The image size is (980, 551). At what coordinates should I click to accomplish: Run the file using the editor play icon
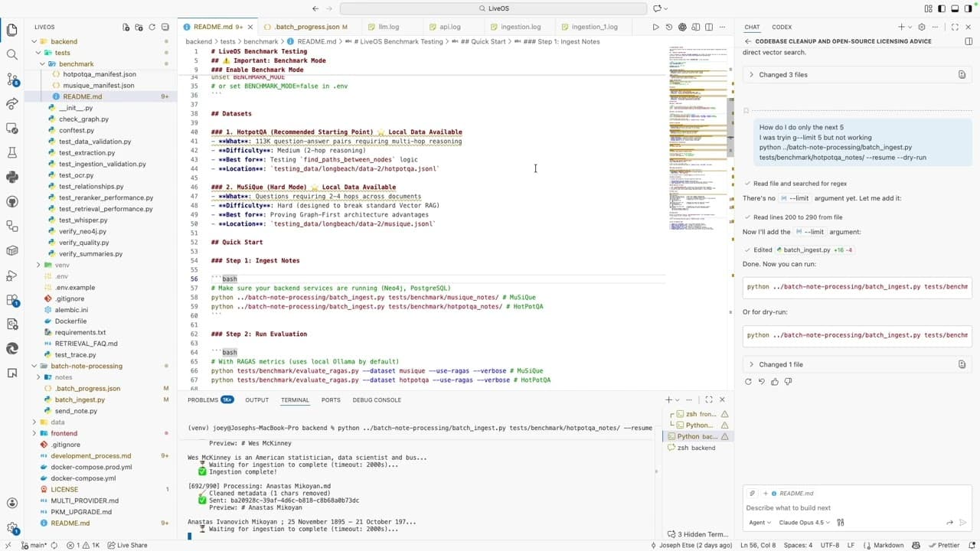(655, 27)
